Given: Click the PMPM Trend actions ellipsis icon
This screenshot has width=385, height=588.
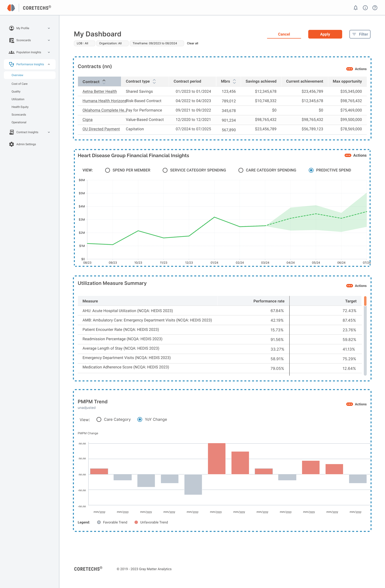Looking at the screenshot, I should click(349, 404).
